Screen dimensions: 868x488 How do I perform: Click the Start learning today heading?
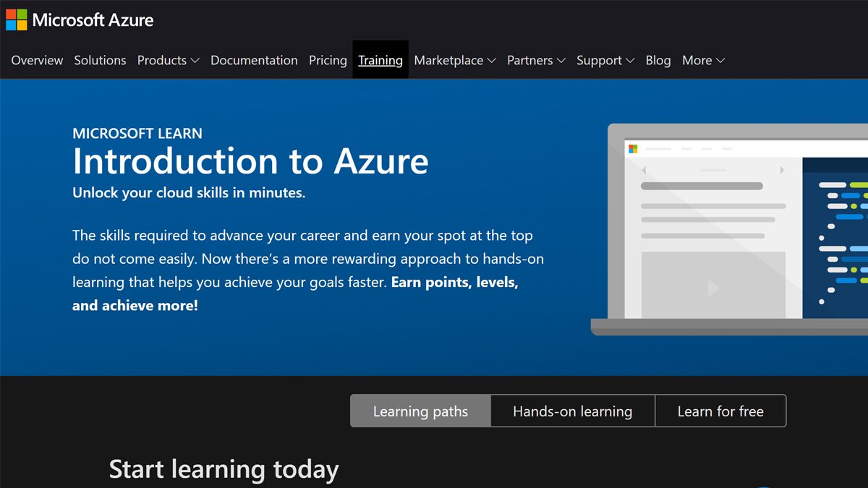point(224,469)
